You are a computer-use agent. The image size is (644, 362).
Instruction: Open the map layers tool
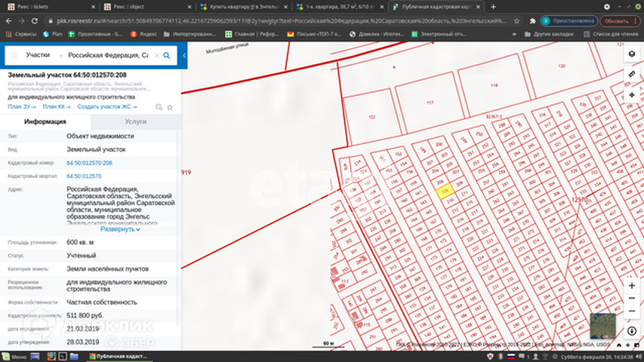coord(632,54)
